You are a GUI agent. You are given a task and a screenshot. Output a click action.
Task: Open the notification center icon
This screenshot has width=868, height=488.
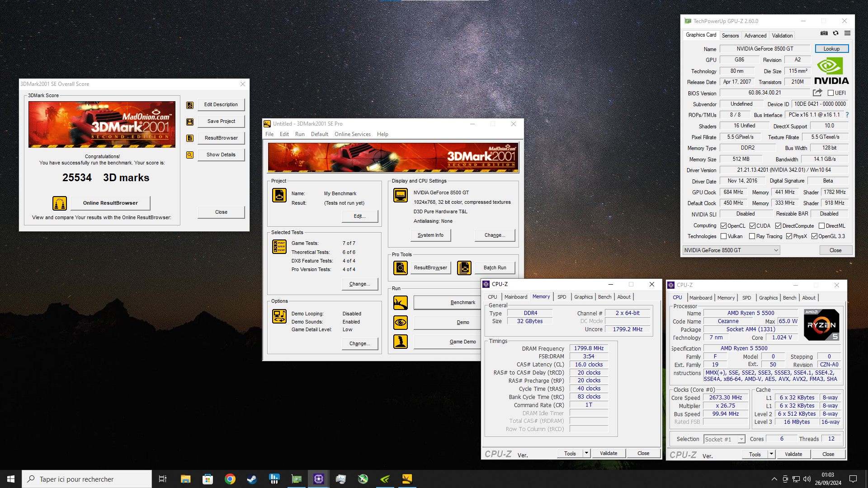[853, 479]
